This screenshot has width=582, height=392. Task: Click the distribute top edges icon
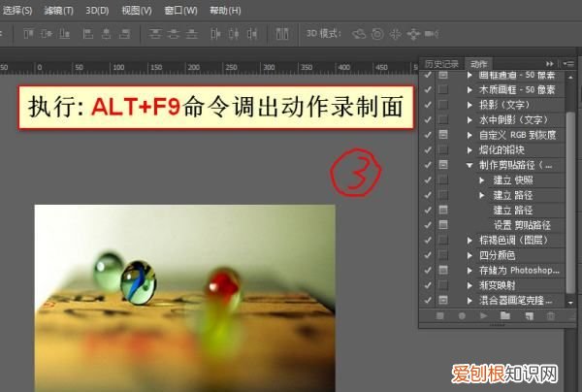point(155,34)
